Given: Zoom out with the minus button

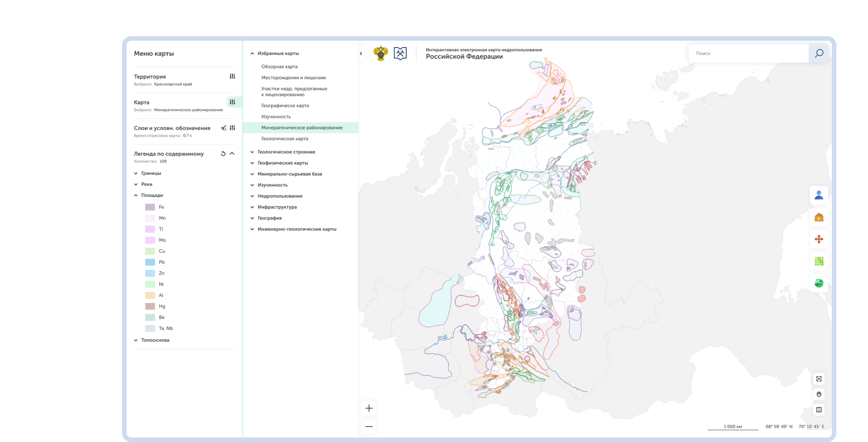Looking at the screenshot, I should coord(369,427).
